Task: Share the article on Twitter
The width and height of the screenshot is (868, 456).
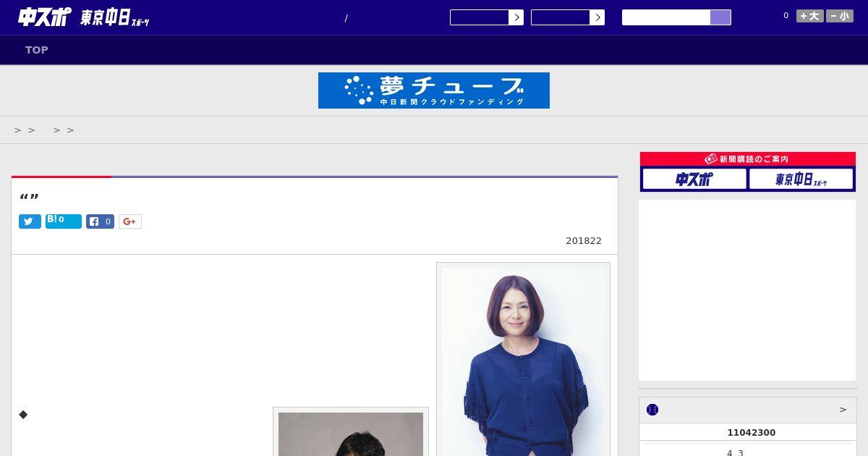Action: click(x=30, y=221)
